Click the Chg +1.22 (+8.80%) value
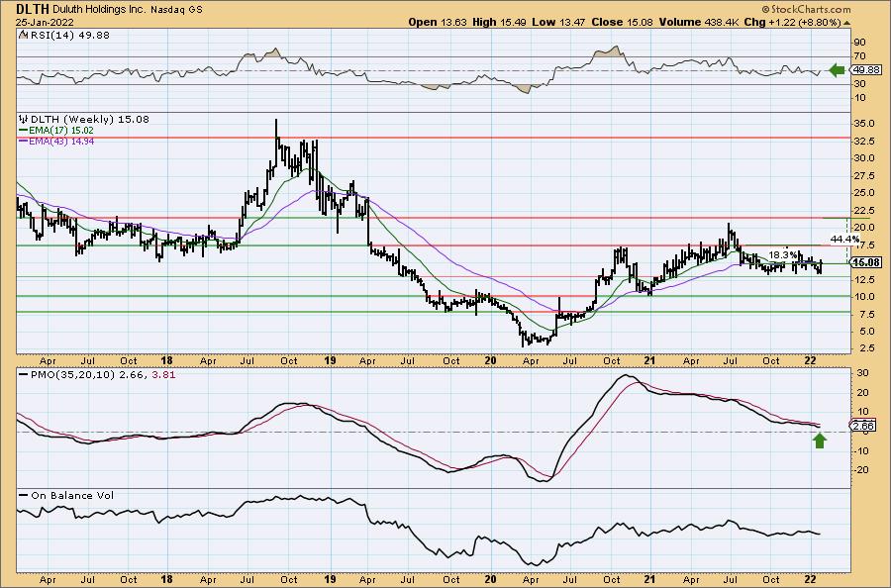 (793, 22)
